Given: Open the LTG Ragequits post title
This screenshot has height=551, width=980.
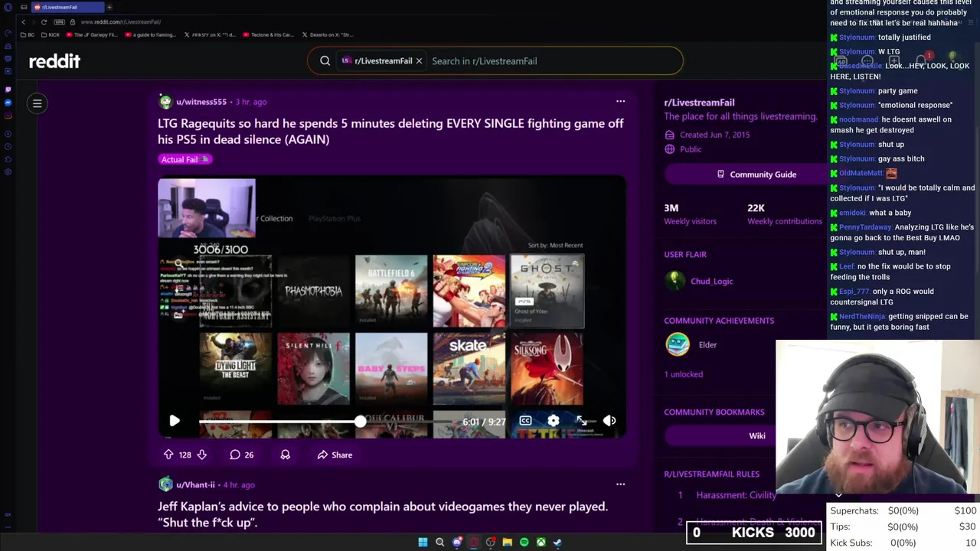Looking at the screenshot, I should (390, 131).
